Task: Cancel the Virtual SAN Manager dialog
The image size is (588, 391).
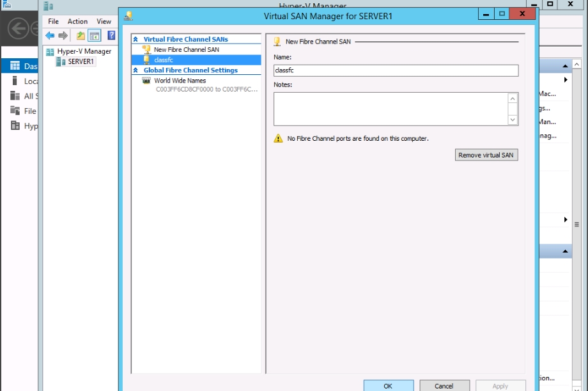Action: [x=444, y=386]
